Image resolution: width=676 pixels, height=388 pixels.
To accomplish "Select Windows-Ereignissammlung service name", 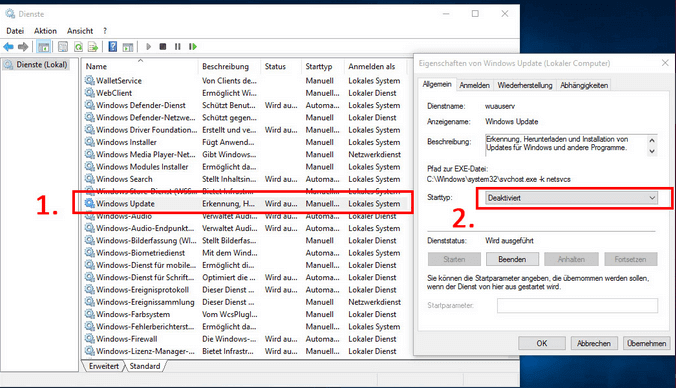I will coord(145,302).
